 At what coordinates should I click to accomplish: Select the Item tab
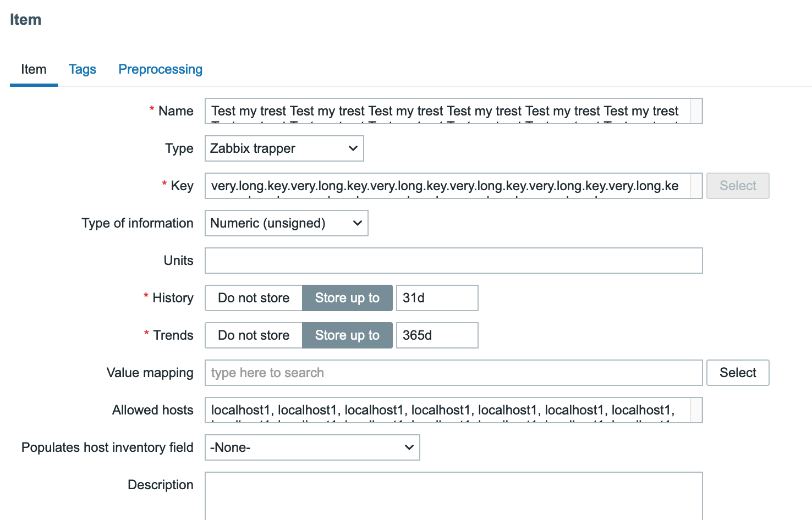(34, 69)
